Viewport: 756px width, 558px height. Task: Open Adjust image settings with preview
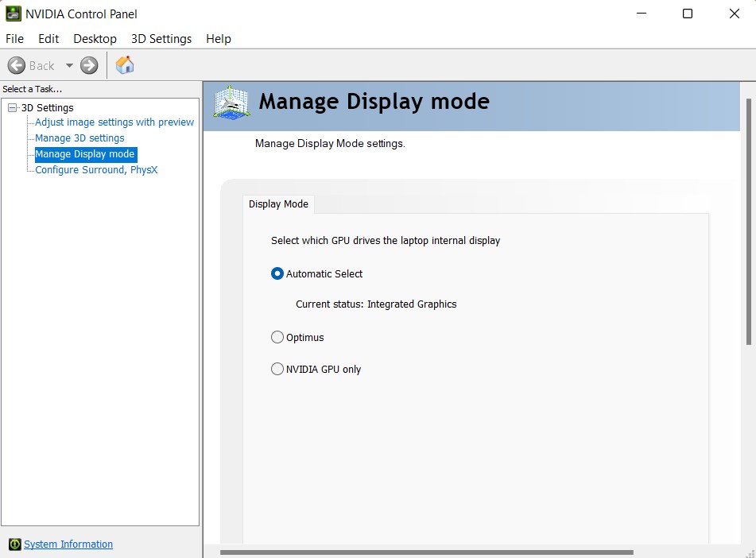click(114, 122)
